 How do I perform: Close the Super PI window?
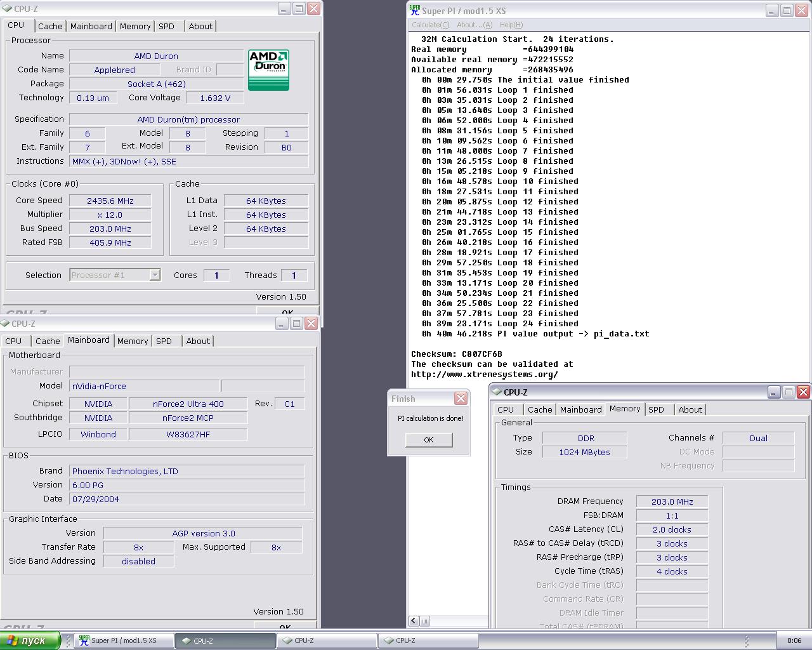pos(802,10)
